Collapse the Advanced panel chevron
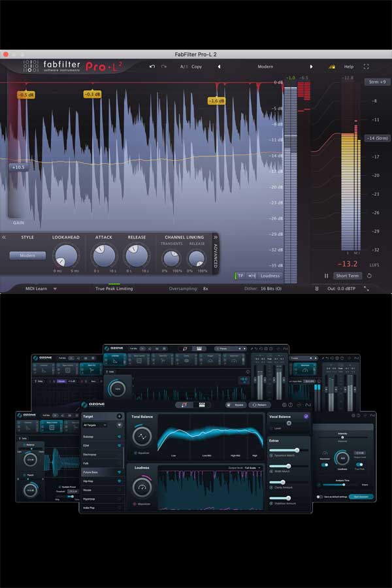392x588 pixels. point(216,237)
